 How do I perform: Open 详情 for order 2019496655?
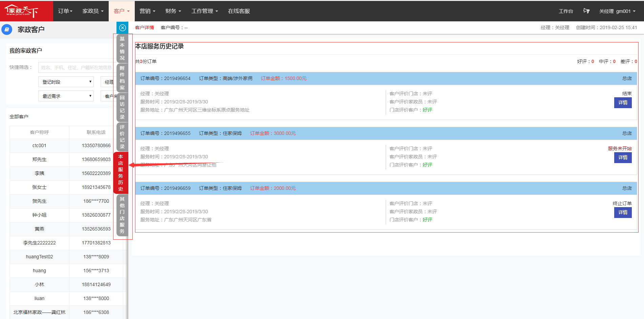[x=623, y=158]
